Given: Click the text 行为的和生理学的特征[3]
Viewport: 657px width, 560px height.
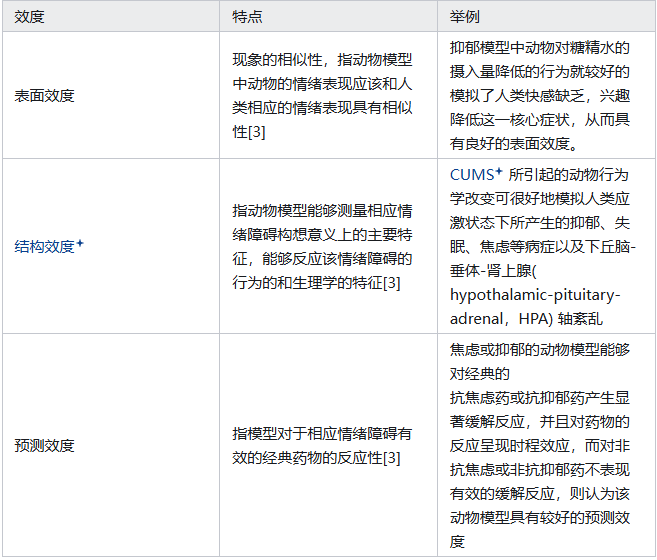Looking at the screenshot, I should coord(316,283).
